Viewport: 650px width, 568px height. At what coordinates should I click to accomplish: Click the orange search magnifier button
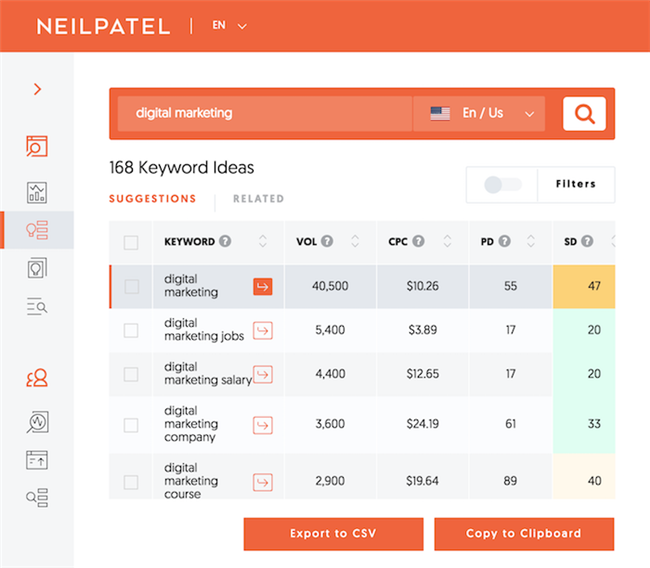pyautogui.click(x=584, y=114)
